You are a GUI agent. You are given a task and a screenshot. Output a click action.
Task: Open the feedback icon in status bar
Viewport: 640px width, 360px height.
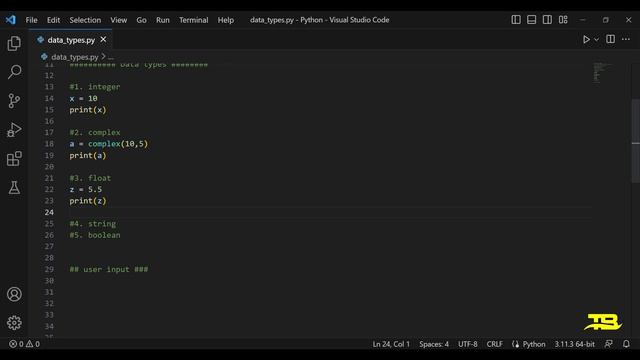click(609, 344)
